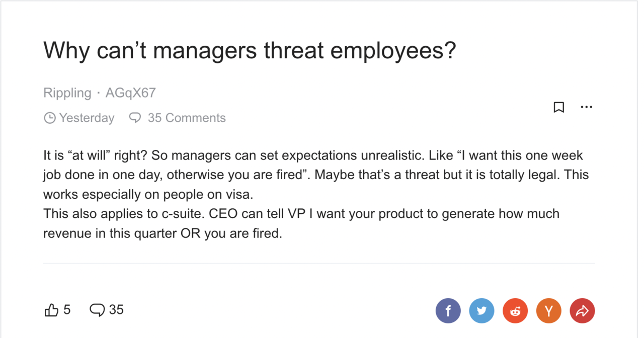Click the clock icon beside Yesterday

50,118
